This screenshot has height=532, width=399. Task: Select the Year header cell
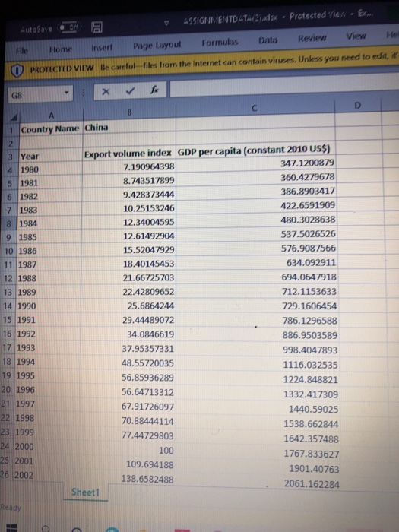[51, 156]
